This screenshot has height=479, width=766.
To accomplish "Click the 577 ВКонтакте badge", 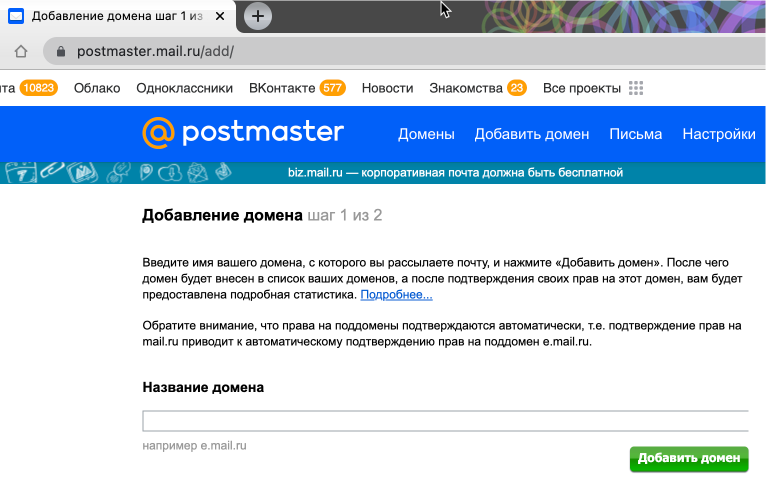I will [x=332, y=88].
